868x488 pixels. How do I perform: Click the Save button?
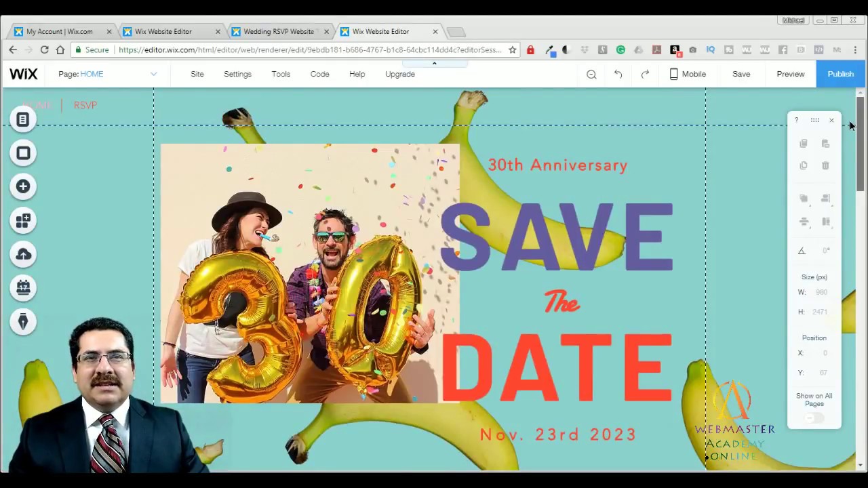click(x=741, y=74)
